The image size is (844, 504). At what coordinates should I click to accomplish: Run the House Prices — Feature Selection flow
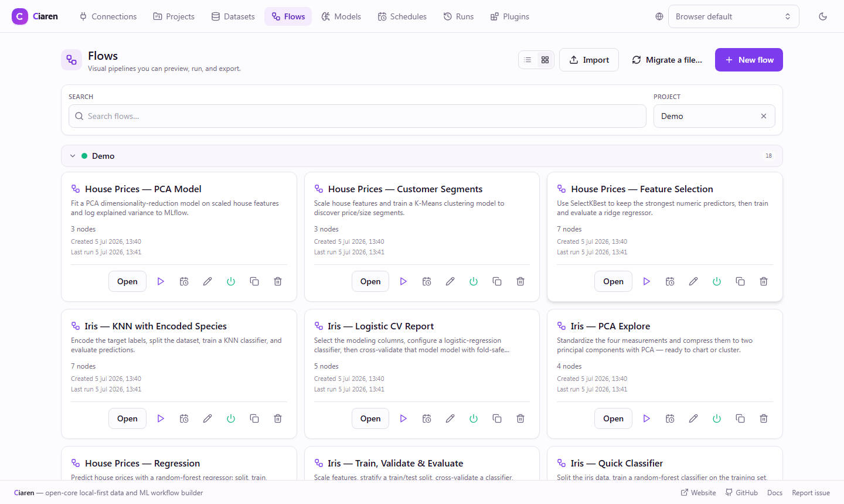(x=646, y=281)
